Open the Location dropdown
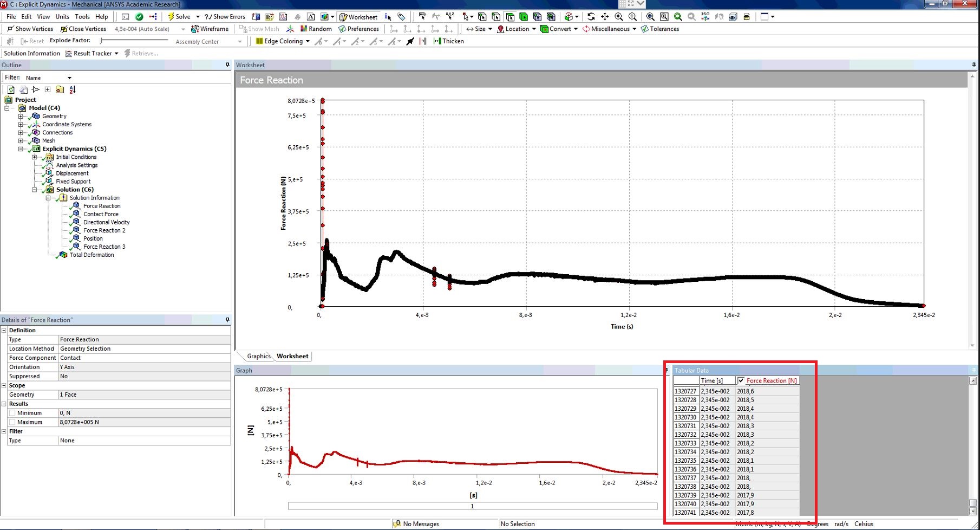 (x=534, y=29)
